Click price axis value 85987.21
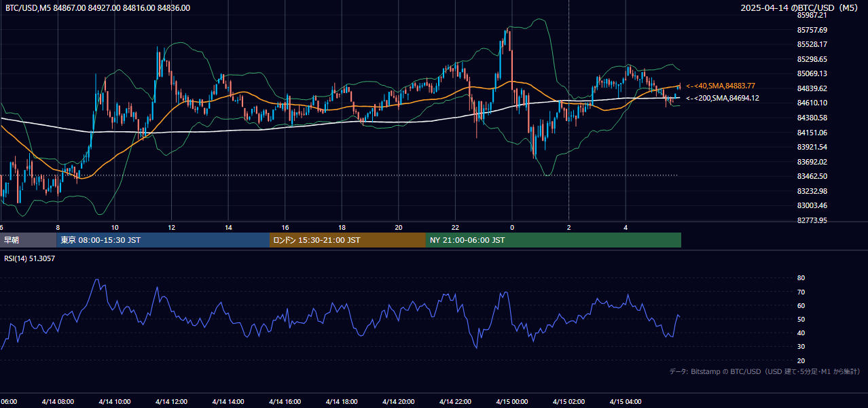This screenshot has width=868, height=408. pyautogui.click(x=812, y=15)
